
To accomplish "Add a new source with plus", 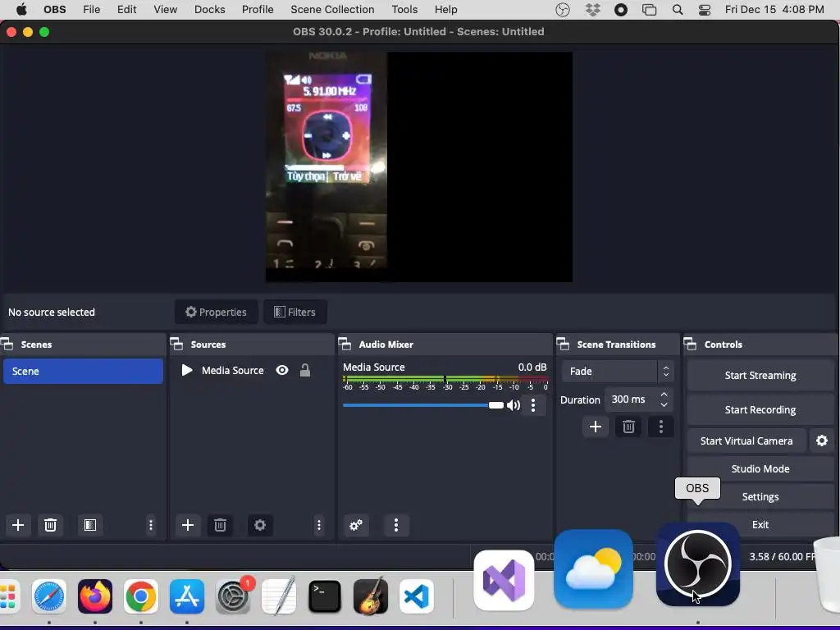I will (188, 525).
